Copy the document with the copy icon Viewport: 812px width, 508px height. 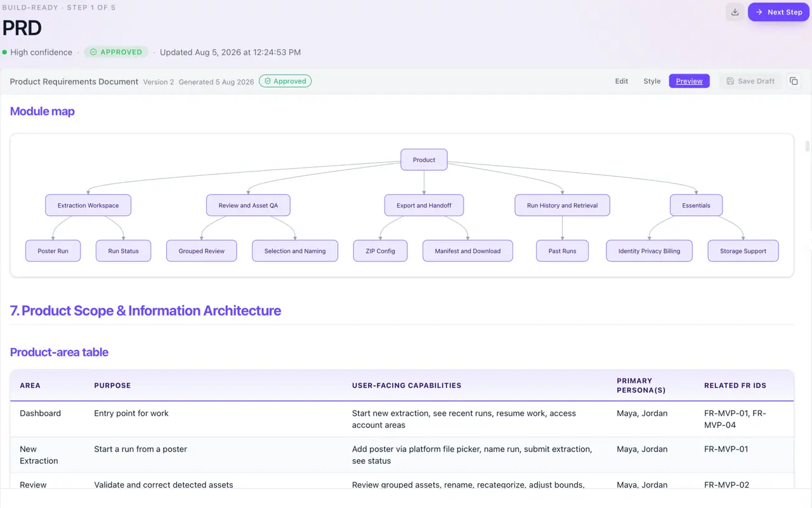pos(794,81)
